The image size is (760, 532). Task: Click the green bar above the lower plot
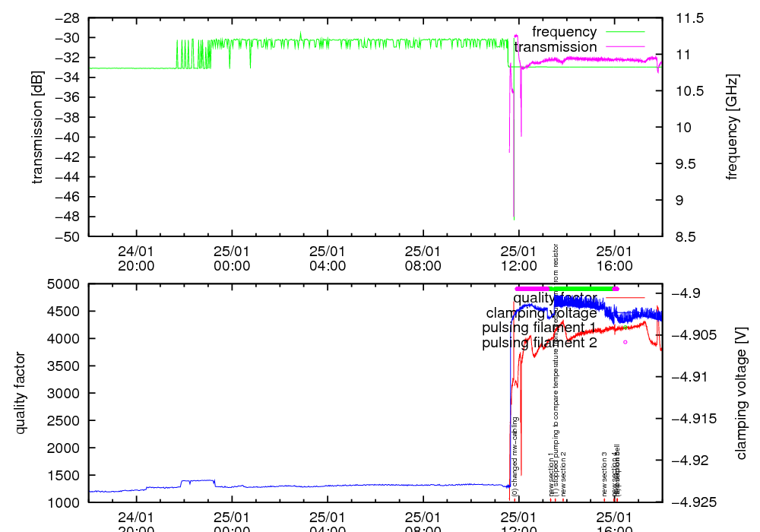[581, 289]
